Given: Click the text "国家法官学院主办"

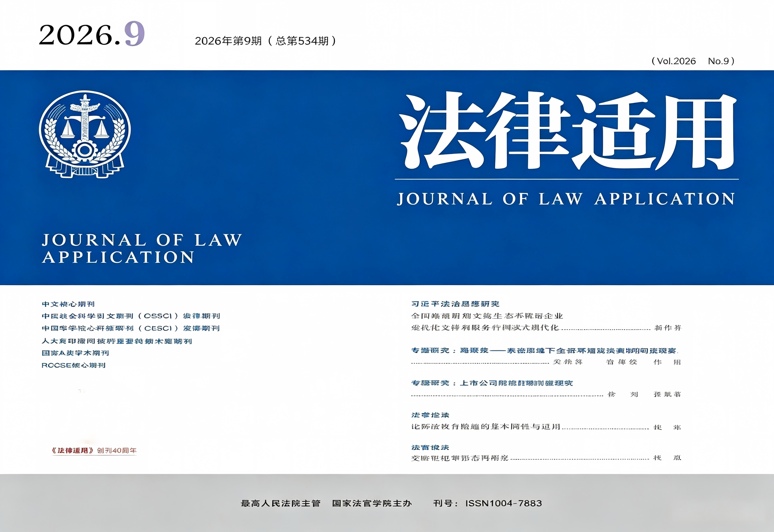Looking at the screenshot, I should tap(372, 503).
